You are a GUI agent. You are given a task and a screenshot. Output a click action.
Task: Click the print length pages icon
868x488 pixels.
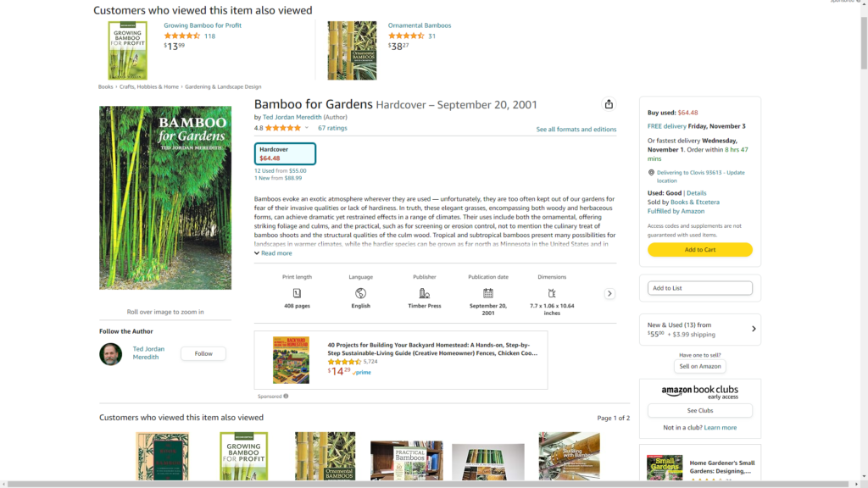(x=297, y=293)
